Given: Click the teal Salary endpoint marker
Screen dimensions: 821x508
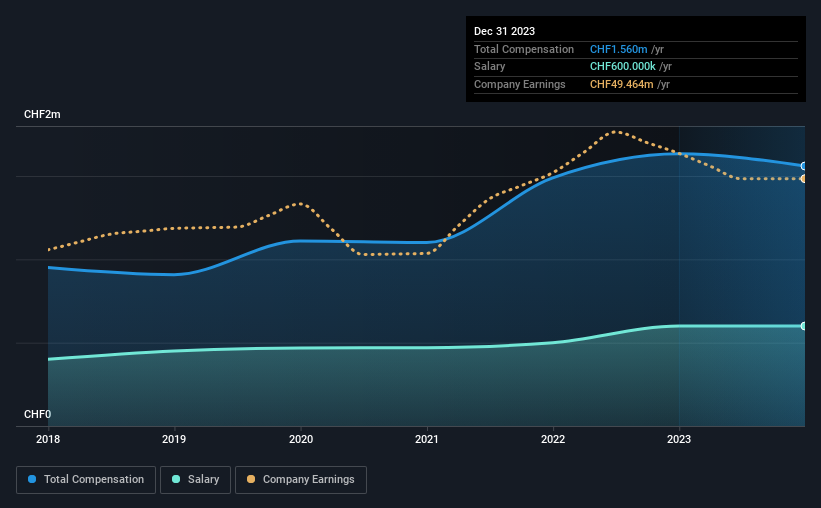Looking at the screenshot, I should [x=804, y=326].
